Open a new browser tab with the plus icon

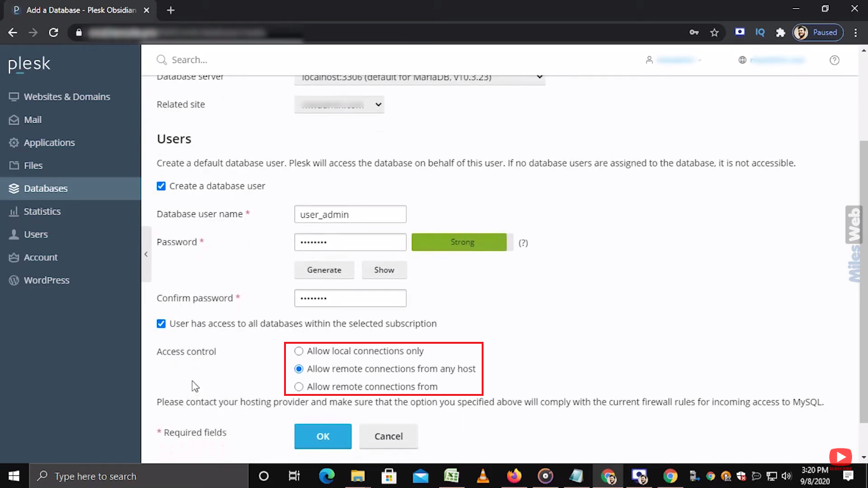tap(170, 10)
